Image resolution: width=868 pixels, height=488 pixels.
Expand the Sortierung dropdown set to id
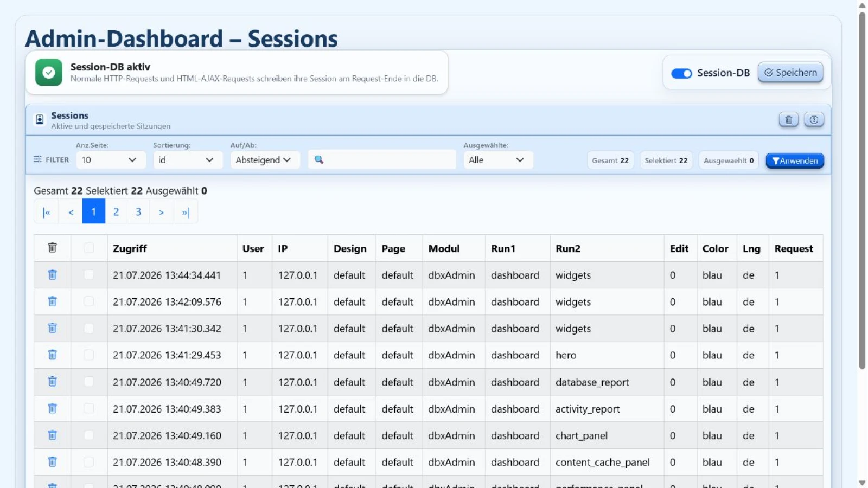coord(188,160)
